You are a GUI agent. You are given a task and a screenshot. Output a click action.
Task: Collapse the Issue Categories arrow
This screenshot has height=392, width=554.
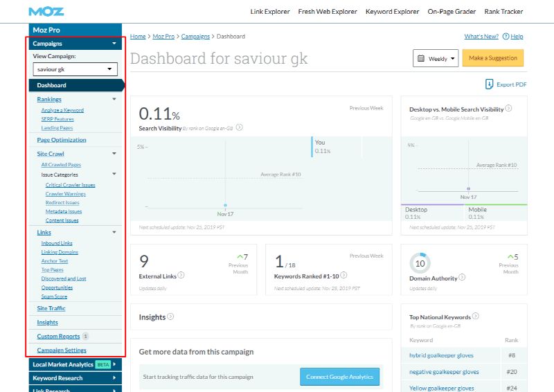[114, 174]
